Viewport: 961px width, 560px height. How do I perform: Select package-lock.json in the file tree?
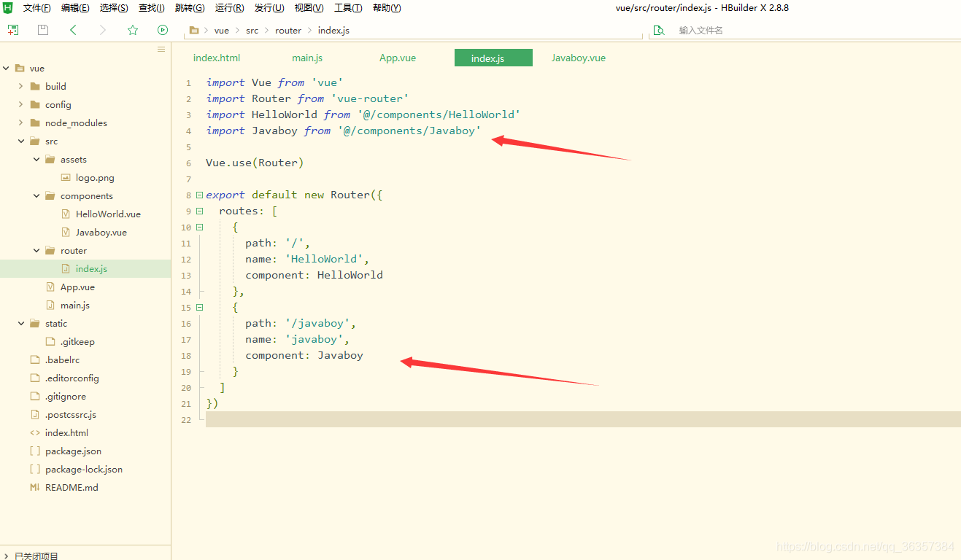[84, 469]
